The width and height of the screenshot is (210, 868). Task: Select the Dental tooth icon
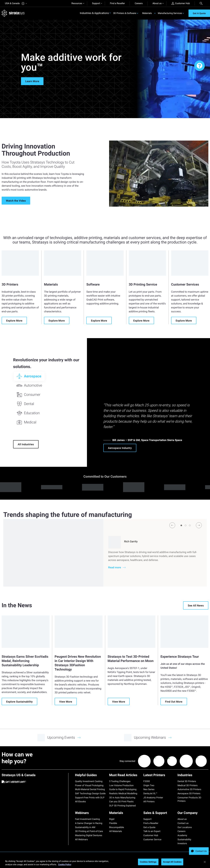[x=19, y=404]
